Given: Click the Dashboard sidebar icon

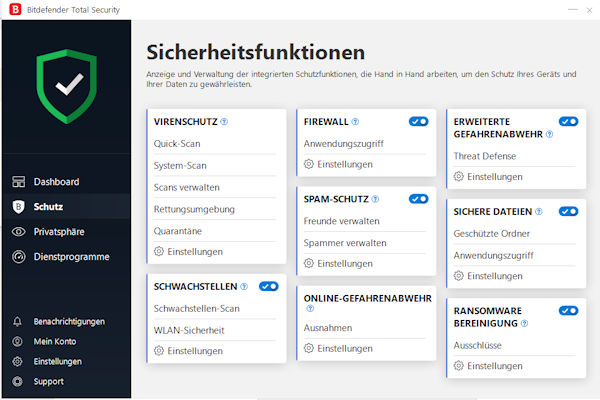Looking at the screenshot, I should pyautogui.click(x=18, y=181).
